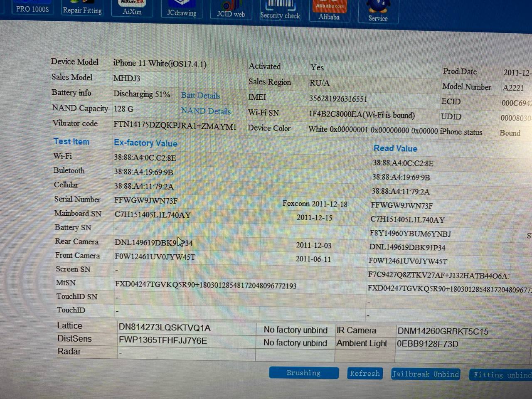Select ex-factory Rear Camera serial DNL149619DBK91P34
The height and width of the screenshot is (399, 532).
[154, 242]
